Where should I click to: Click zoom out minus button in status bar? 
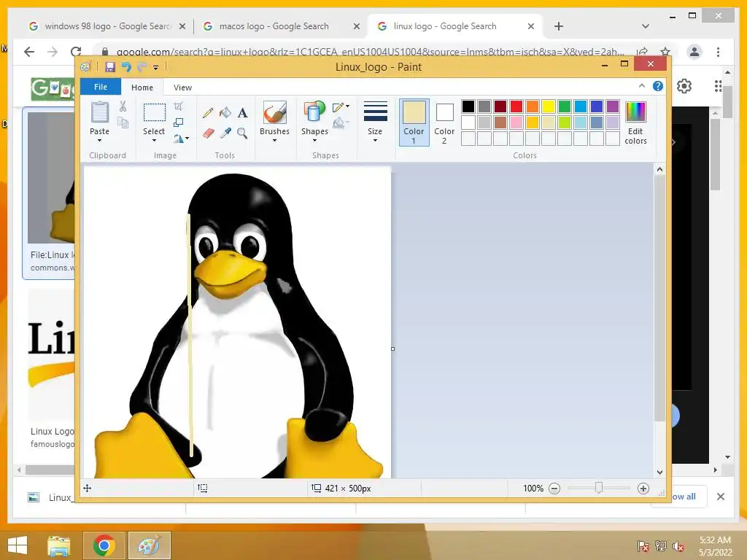point(554,489)
